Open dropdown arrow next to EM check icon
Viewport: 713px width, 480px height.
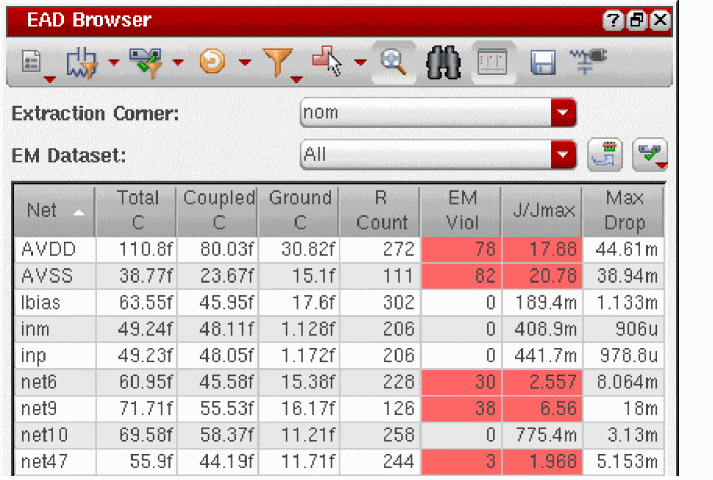point(178,62)
